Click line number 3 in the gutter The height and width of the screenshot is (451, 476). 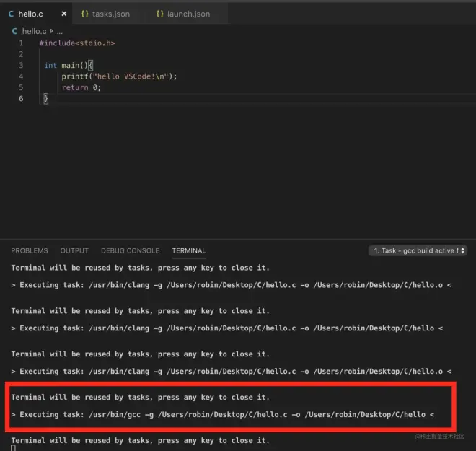pos(21,65)
